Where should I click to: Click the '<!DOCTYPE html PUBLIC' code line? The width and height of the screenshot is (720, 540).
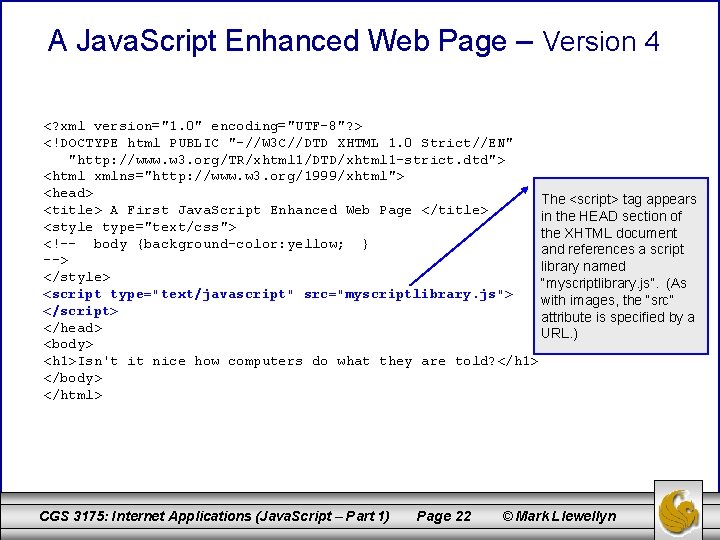point(278,143)
